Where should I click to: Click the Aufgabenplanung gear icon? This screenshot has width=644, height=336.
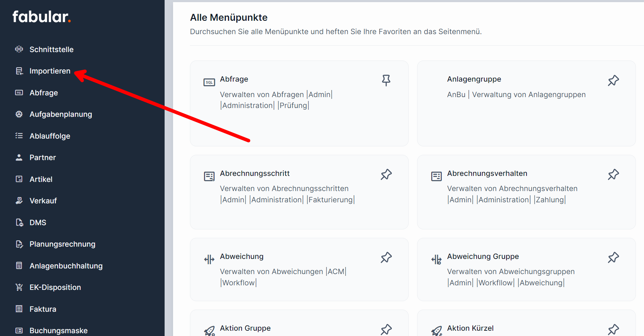coord(19,114)
